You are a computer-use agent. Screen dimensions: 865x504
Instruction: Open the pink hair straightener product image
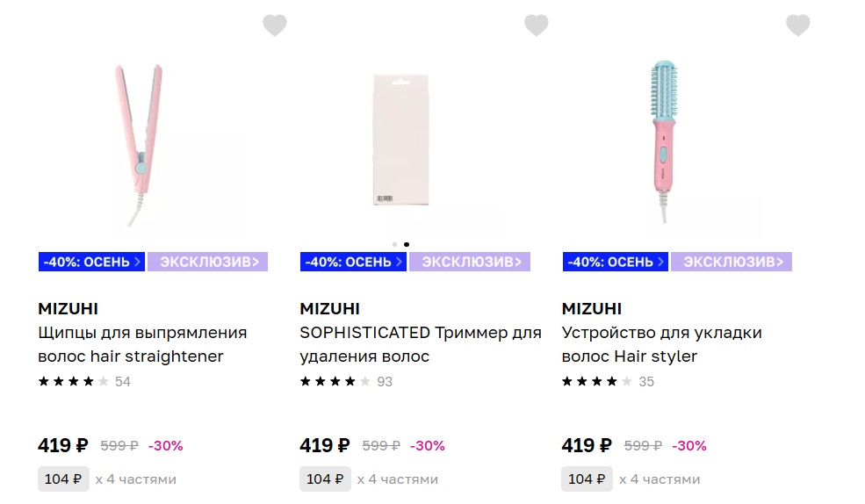[x=139, y=146]
